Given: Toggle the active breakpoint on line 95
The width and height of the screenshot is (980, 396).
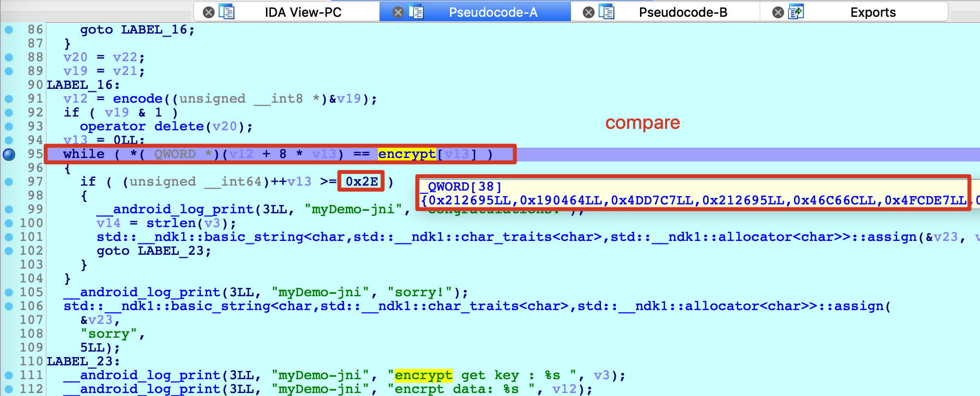Looking at the screenshot, I should click(9, 154).
